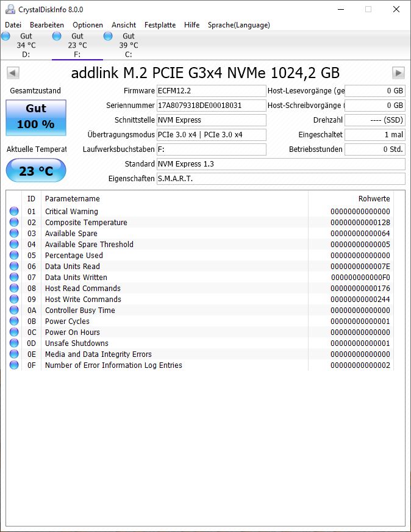Viewport: 411px width, 532px height.
Task: Click the status orb beside Percentage Used
Action: pos(14,255)
